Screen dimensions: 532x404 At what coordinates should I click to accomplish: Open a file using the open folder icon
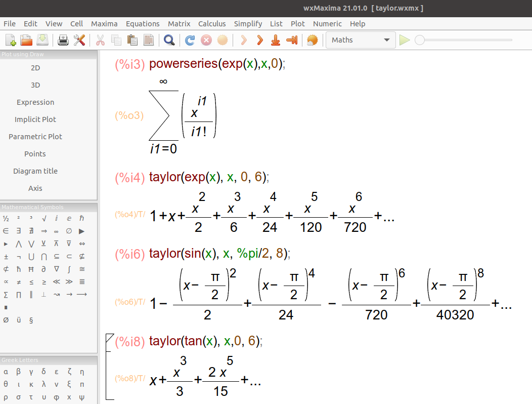pos(26,40)
